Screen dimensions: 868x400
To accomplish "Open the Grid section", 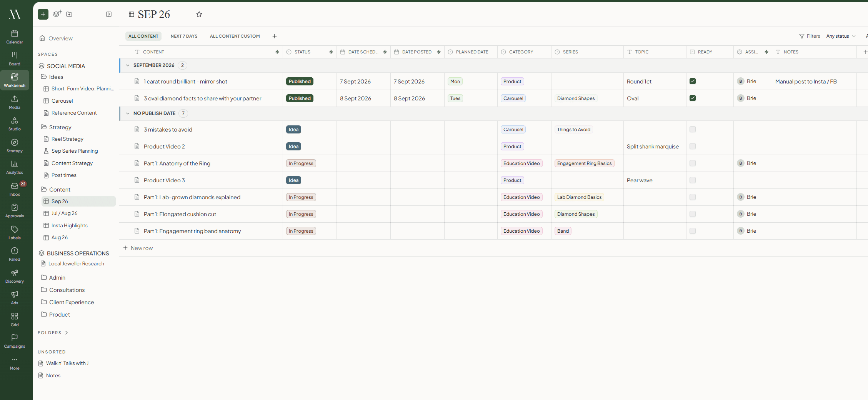I will coord(15,319).
